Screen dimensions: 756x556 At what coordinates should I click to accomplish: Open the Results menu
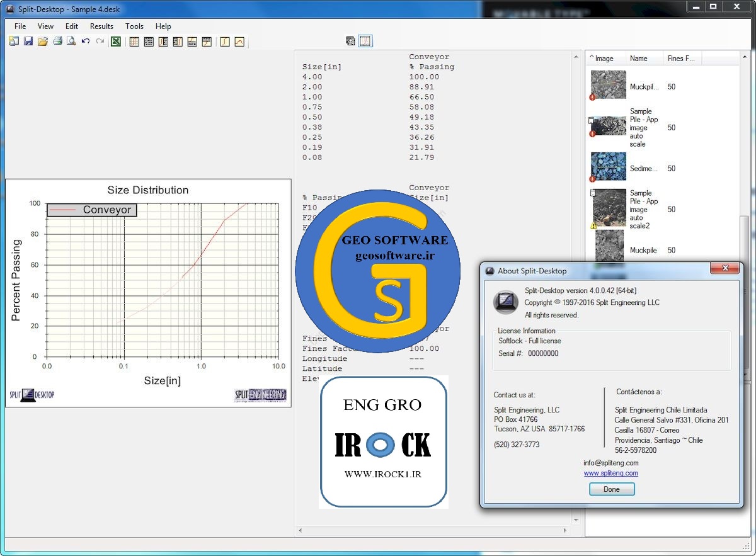(101, 26)
